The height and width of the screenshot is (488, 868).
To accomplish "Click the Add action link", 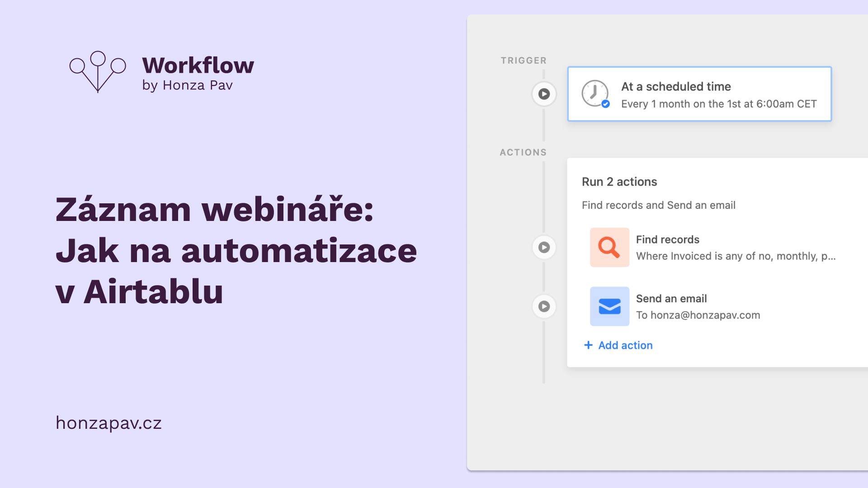I will tap(625, 345).
